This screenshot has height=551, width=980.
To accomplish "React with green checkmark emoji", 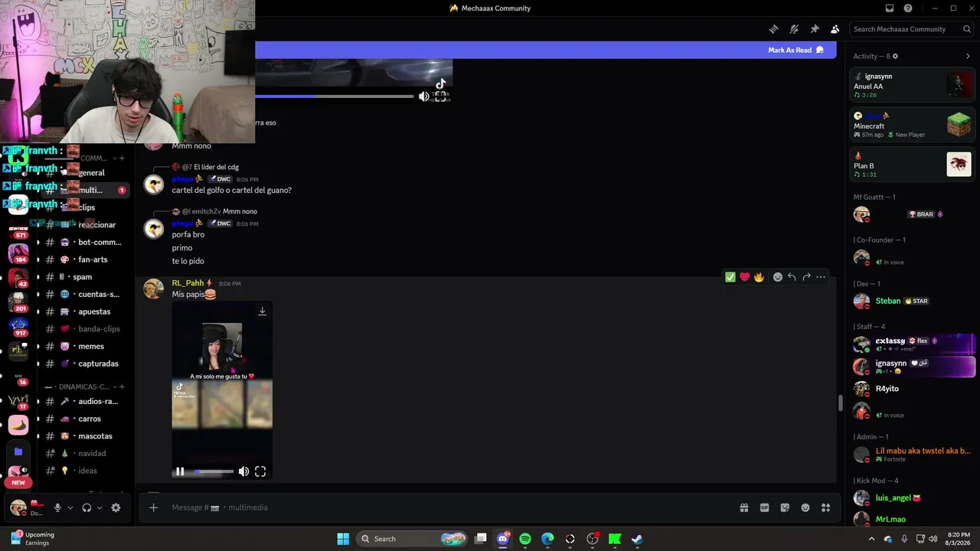I will [x=730, y=277].
